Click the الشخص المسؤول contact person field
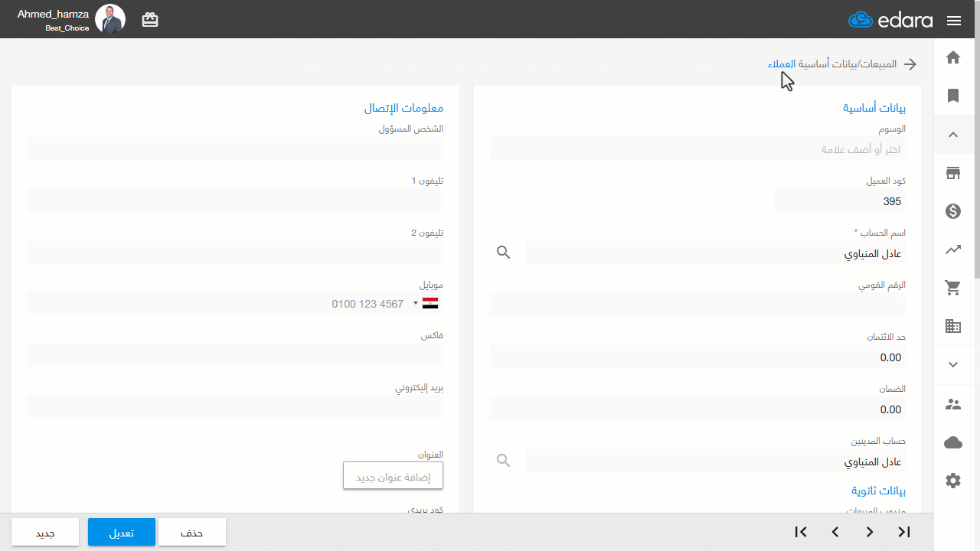 [235, 148]
